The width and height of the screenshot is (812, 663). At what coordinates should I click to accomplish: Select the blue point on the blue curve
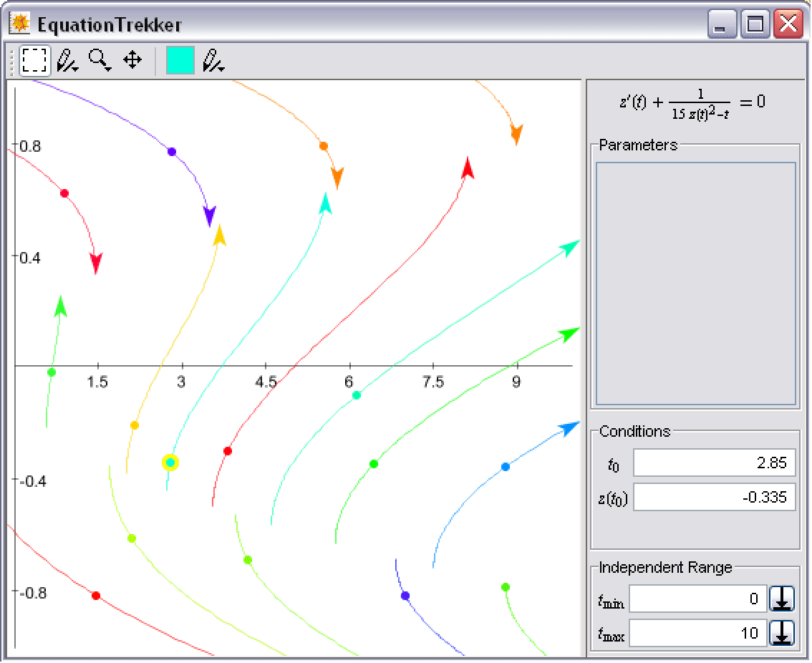point(506,467)
